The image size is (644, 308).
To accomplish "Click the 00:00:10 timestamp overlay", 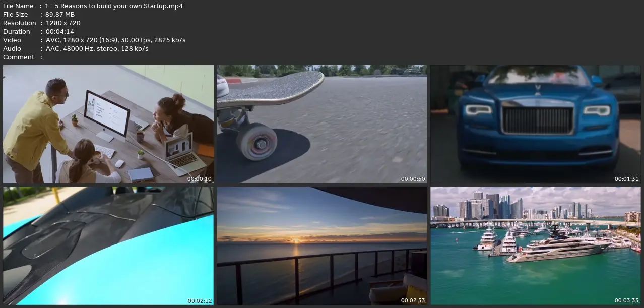I will [200, 179].
